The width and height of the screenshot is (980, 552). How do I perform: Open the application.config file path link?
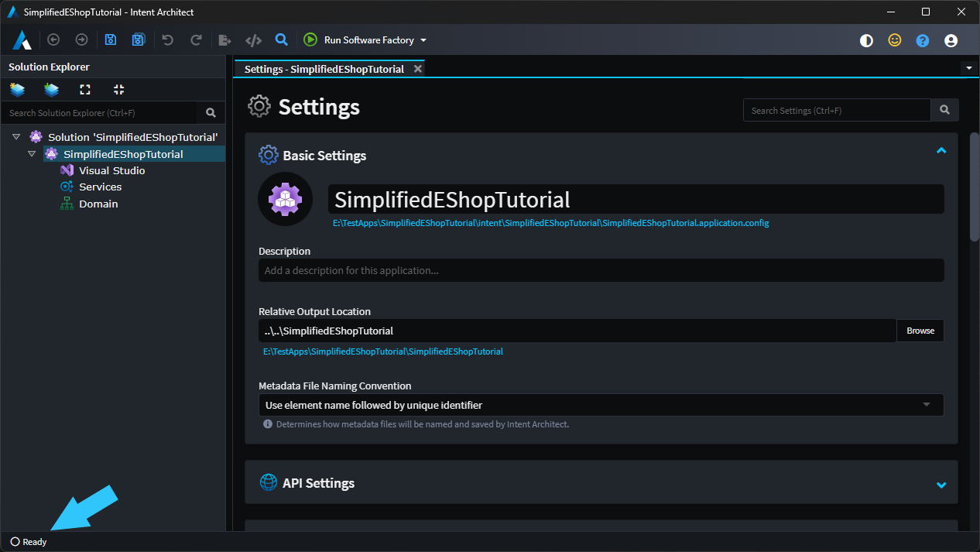[551, 223]
